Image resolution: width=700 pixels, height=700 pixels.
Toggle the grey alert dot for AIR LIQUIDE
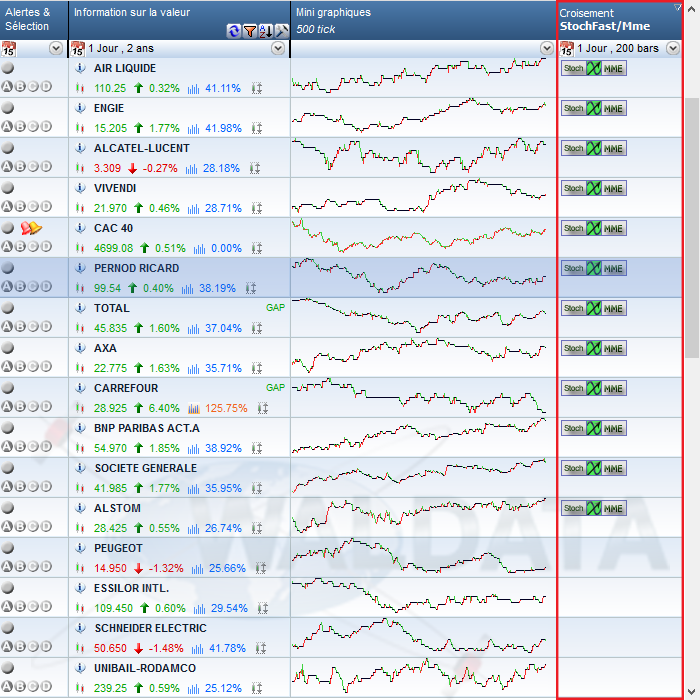point(8,68)
